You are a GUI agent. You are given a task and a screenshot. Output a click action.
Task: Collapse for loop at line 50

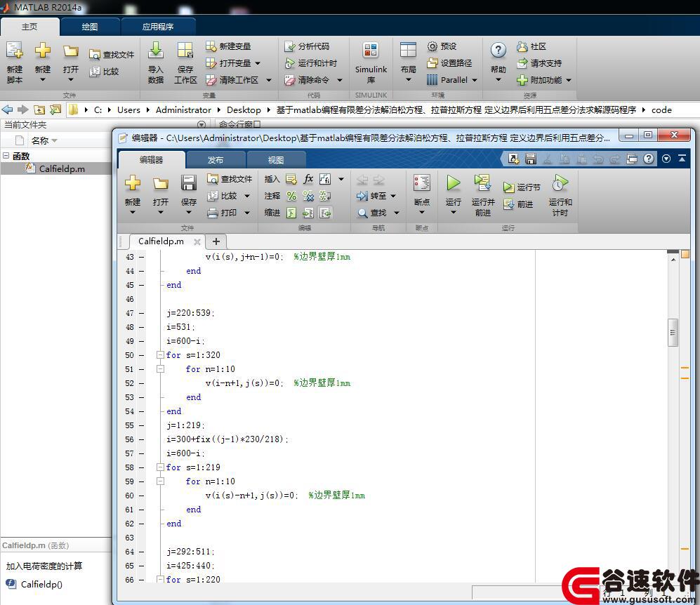160,354
